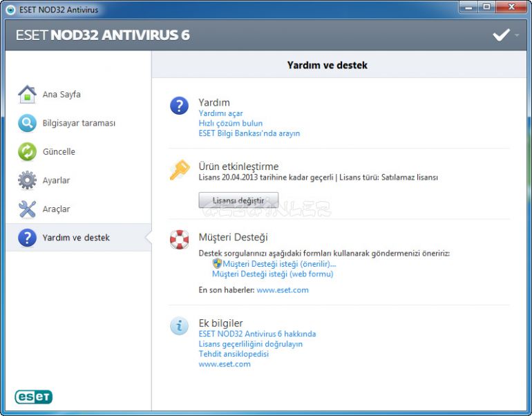Close the ESET NOD32 Antivirus window

pyautogui.click(x=512, y=7)
